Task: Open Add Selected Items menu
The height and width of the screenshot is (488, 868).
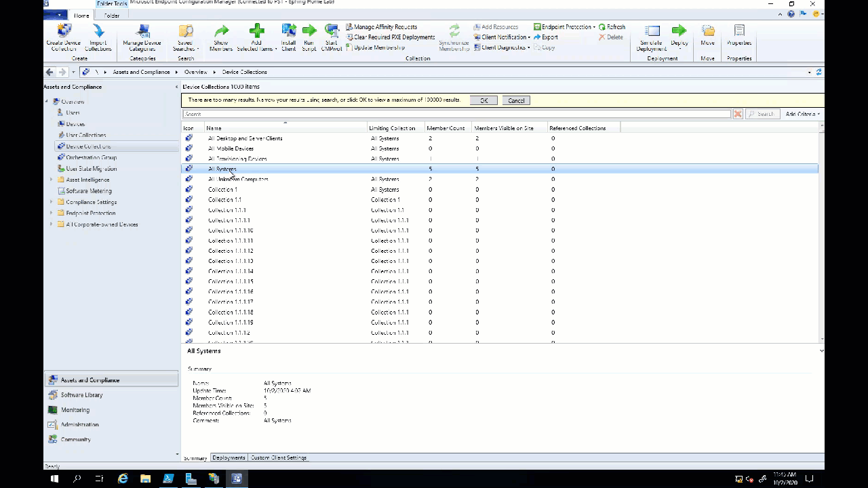Action: 256,37
